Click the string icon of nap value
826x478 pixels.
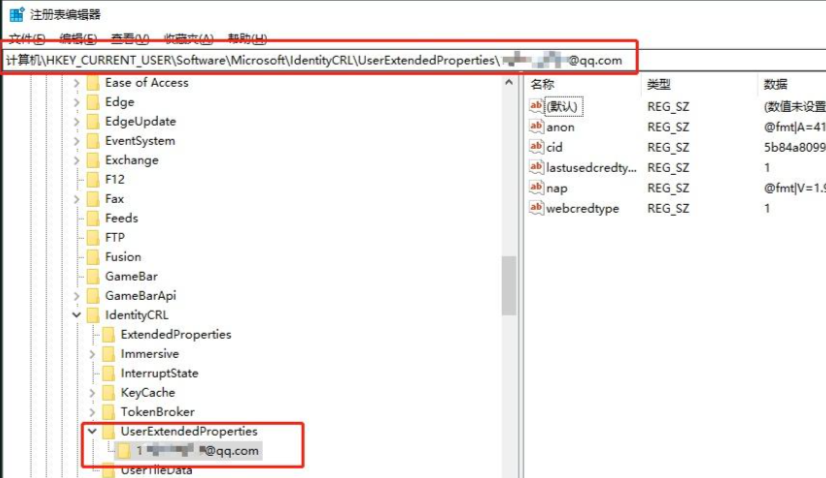[x=536, y=188]
